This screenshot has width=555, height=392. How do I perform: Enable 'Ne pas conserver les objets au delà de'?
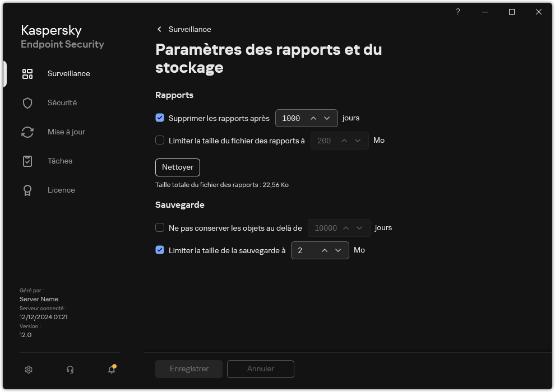pos(160,228)
